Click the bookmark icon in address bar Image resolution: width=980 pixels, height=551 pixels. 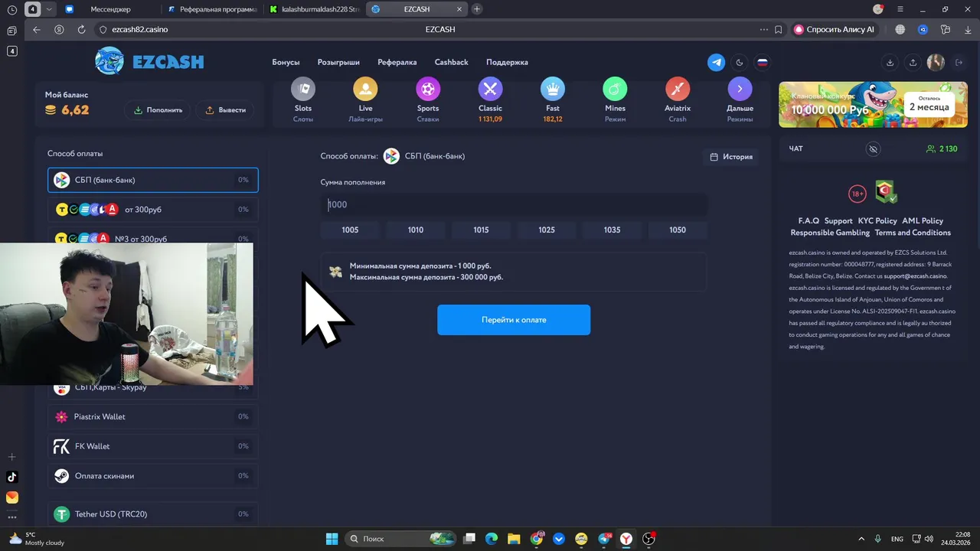pyautogui.click(x=779, y=29)
